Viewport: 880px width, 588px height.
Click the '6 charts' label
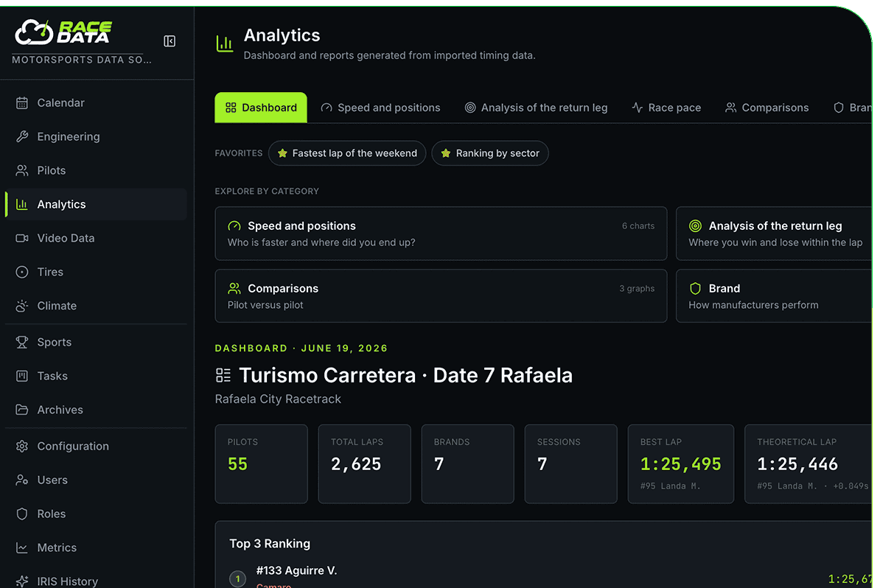coord(638,226)
